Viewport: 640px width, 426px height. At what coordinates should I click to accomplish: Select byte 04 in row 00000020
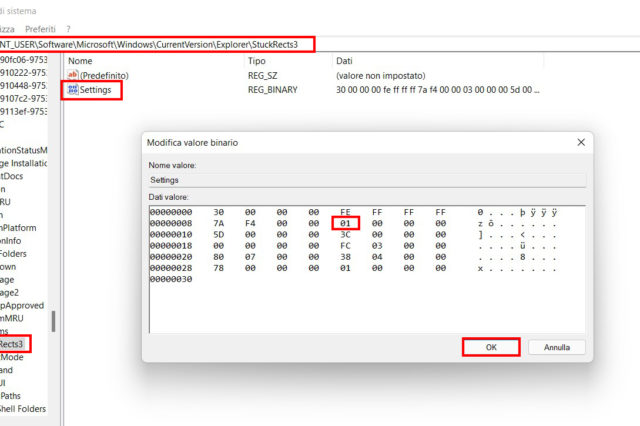click(377, 257)
